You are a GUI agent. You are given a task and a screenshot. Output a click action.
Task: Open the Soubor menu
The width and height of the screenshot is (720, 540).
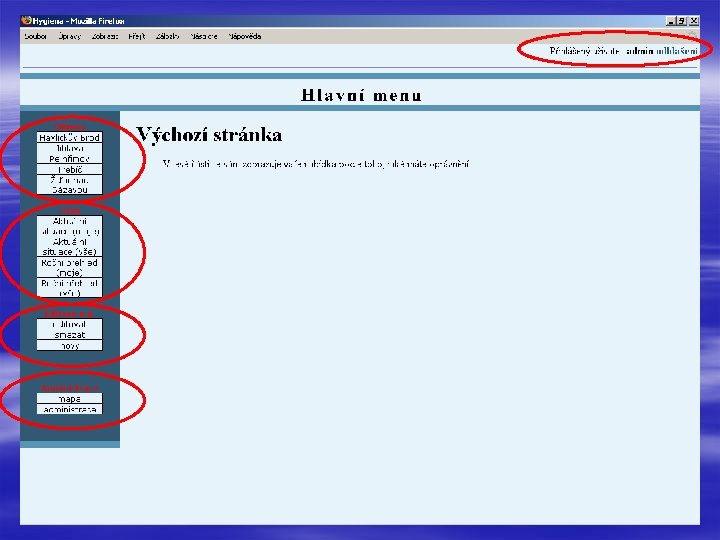point(36,36)
